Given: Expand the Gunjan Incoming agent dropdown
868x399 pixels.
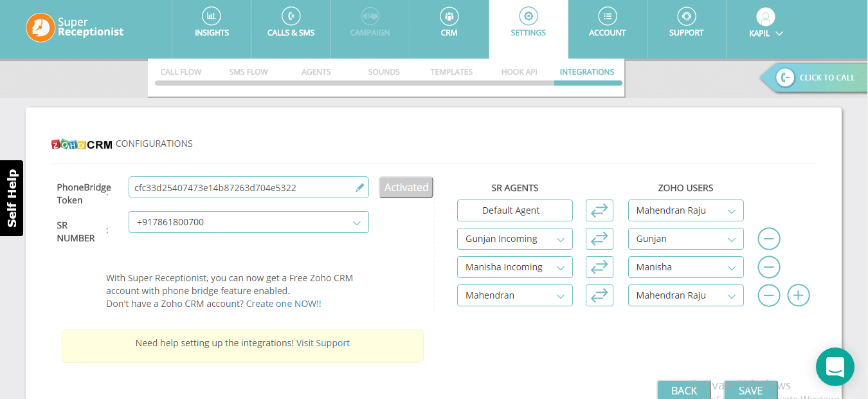Looking at the screenshot, I should click(515, 239).
